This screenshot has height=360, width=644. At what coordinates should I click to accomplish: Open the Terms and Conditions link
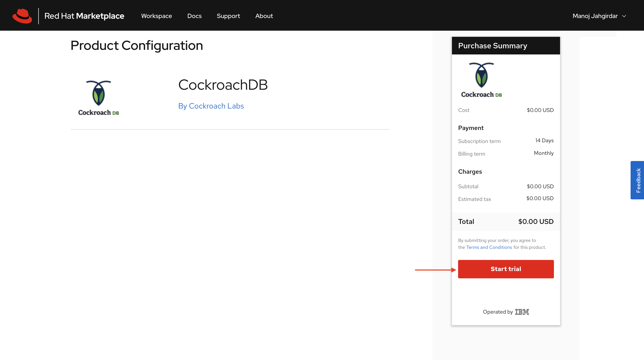(x=489, y=247)
